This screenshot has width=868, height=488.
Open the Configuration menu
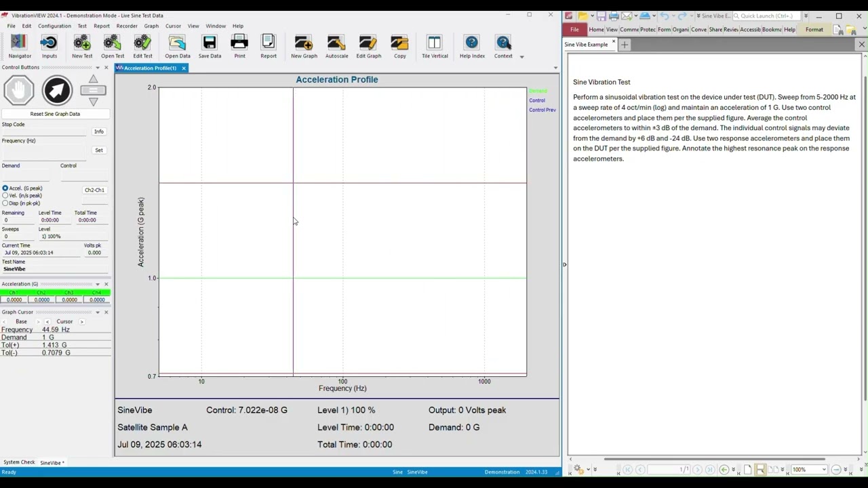tap(54, 26)
